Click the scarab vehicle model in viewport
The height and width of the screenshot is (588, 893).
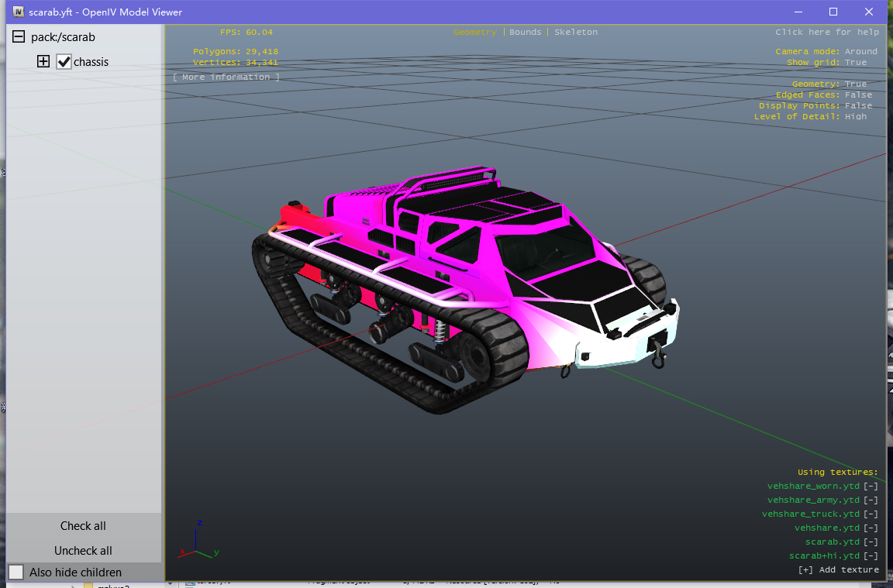(x=465, y=291)
